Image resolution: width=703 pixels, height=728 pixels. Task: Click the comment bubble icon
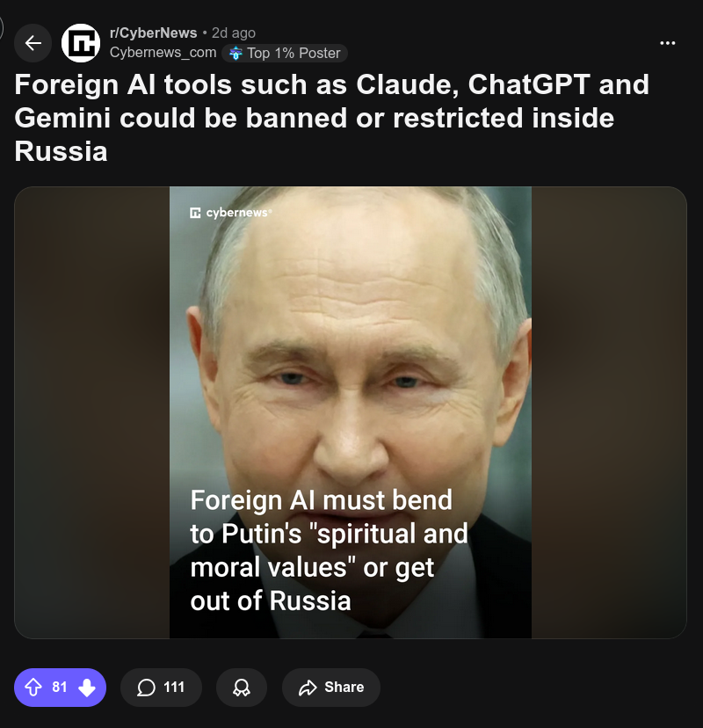tap(146, 688)
